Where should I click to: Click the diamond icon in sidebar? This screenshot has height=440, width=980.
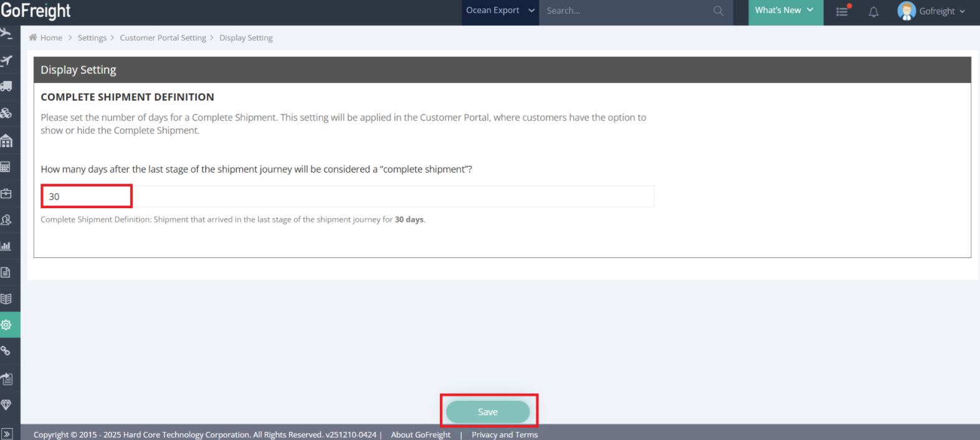click(6, 404)
